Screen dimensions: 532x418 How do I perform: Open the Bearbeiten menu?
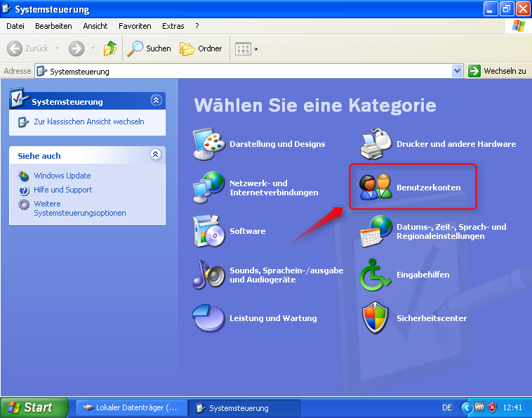click(53, 26)
